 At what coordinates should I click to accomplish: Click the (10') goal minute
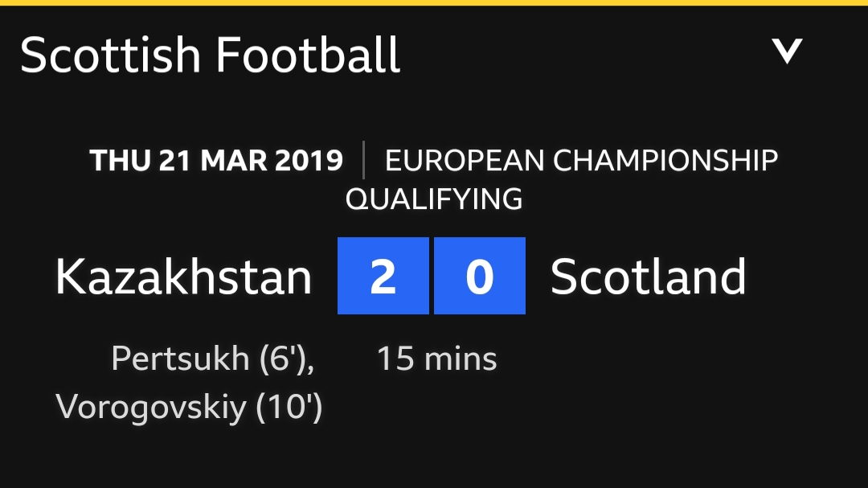coord(289,408)
